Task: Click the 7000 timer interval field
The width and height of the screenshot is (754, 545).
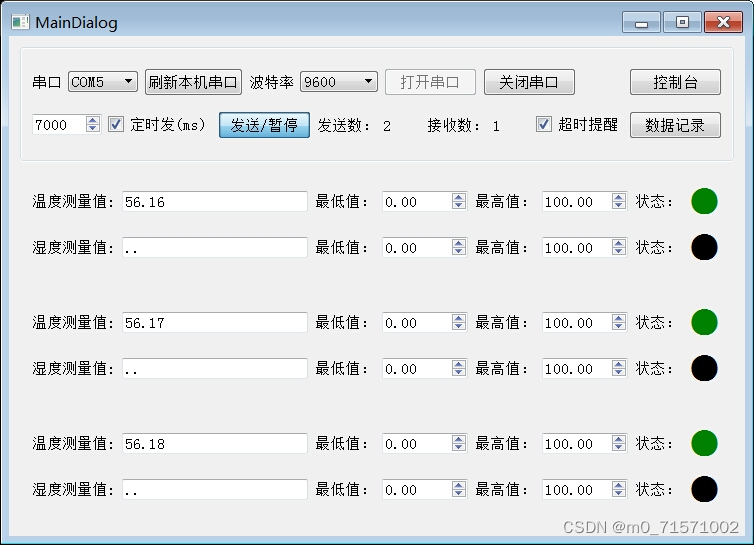Action: point(59,125)
